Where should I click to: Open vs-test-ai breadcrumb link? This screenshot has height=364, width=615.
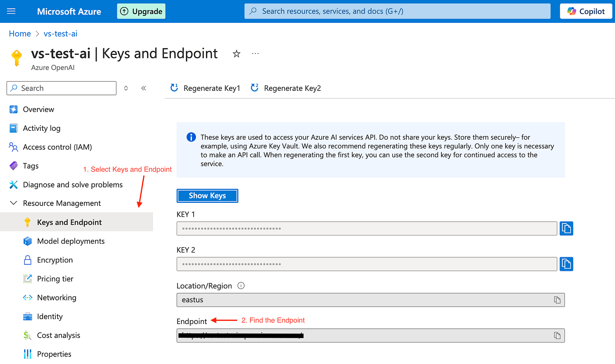[61, 34]
